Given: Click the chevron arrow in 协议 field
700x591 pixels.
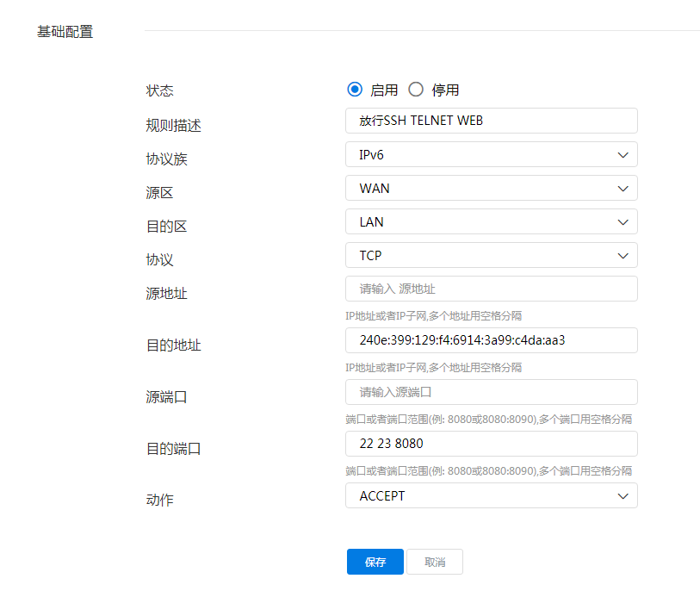Looking at the screenshot, I should coord(623,256).
